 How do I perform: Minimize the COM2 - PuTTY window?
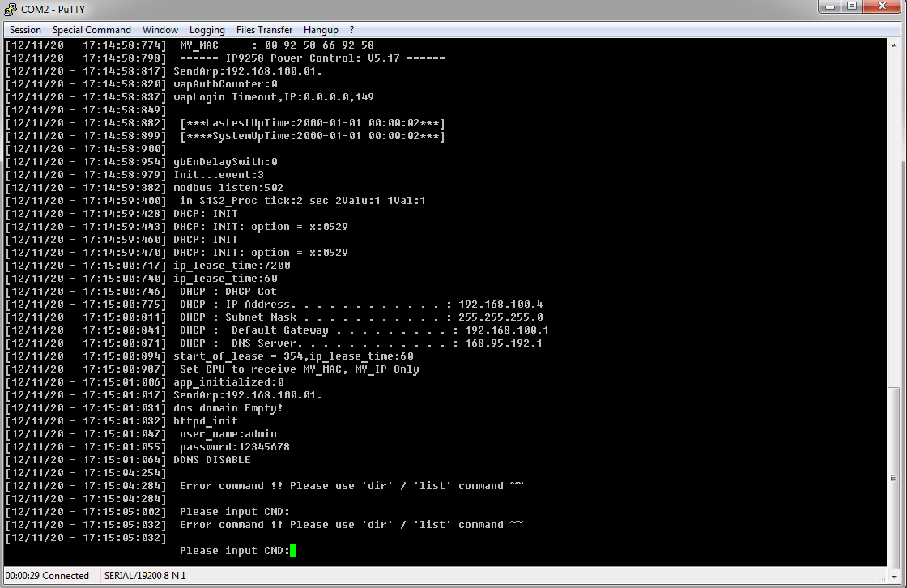tap(830, 6)
